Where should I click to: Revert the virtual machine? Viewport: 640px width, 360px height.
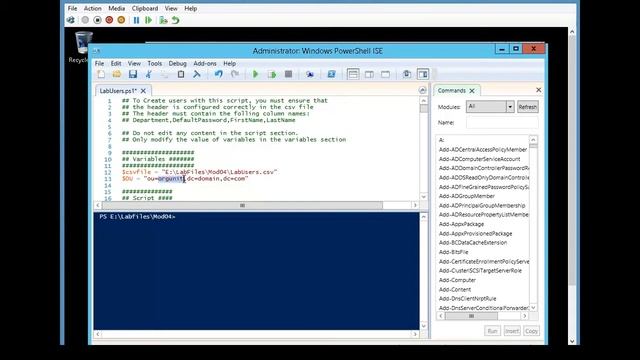tap(176, 20)
